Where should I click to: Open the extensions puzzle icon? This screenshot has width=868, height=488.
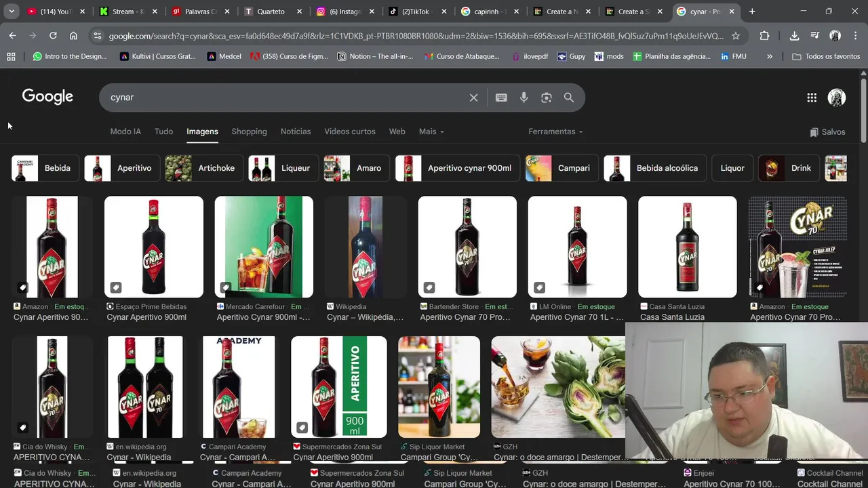764,36
